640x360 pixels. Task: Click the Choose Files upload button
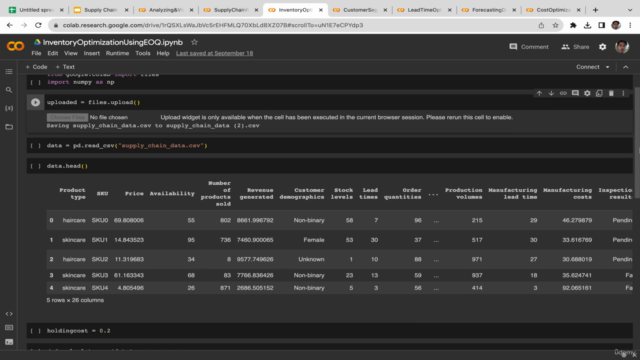[67, 118]
